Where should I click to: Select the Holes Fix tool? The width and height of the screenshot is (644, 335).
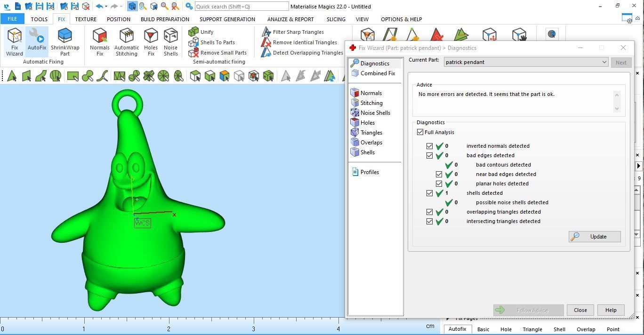click(x=151, y=42)
